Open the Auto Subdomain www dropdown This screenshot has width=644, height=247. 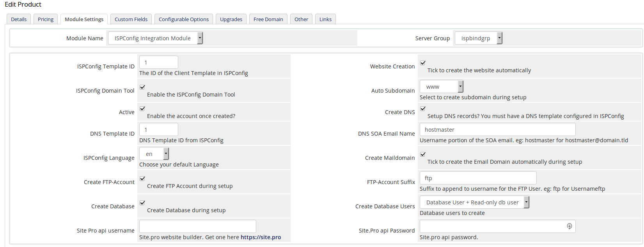pyautogui.click(x=442, y=86)
